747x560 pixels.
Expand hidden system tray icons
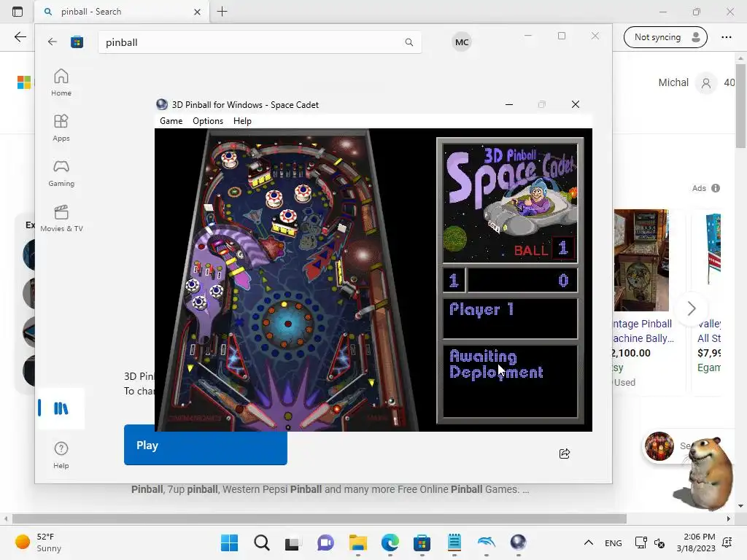pyautogui.click(x=589, y=542)
